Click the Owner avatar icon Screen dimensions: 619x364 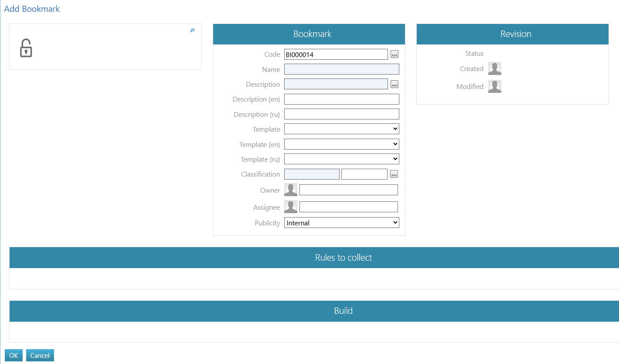[291, 190]
